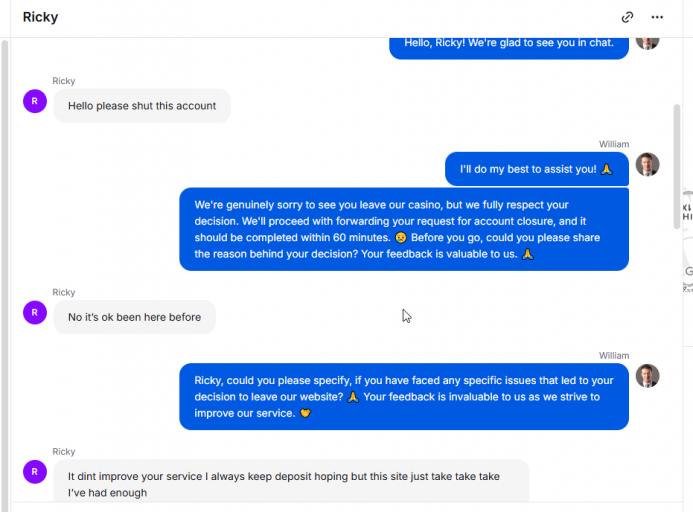Viewport: 693px width, 512px height.
Task: Click the William sender name above first reply
Action: click(x=614, y=144)
